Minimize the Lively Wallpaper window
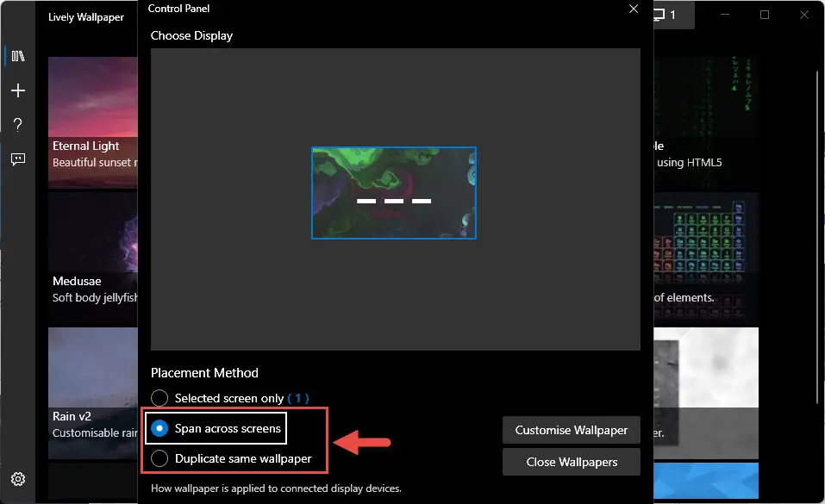Viewport: 825px width, 504px height. (x=725, y=15)
